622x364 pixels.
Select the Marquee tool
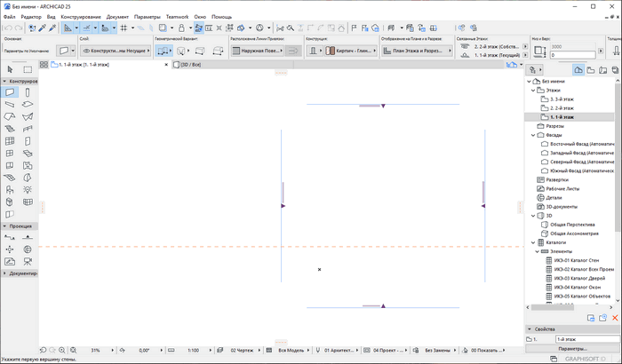[28, 68]
